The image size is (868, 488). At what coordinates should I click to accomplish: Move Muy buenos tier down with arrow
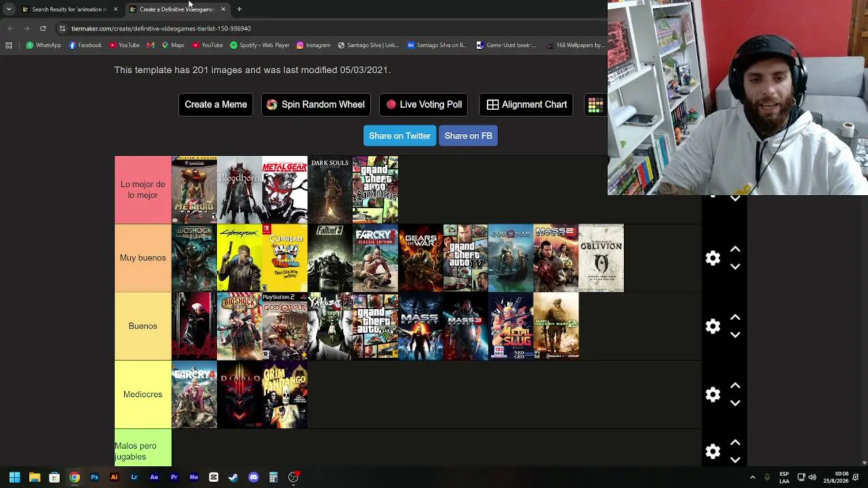point(735,266)
